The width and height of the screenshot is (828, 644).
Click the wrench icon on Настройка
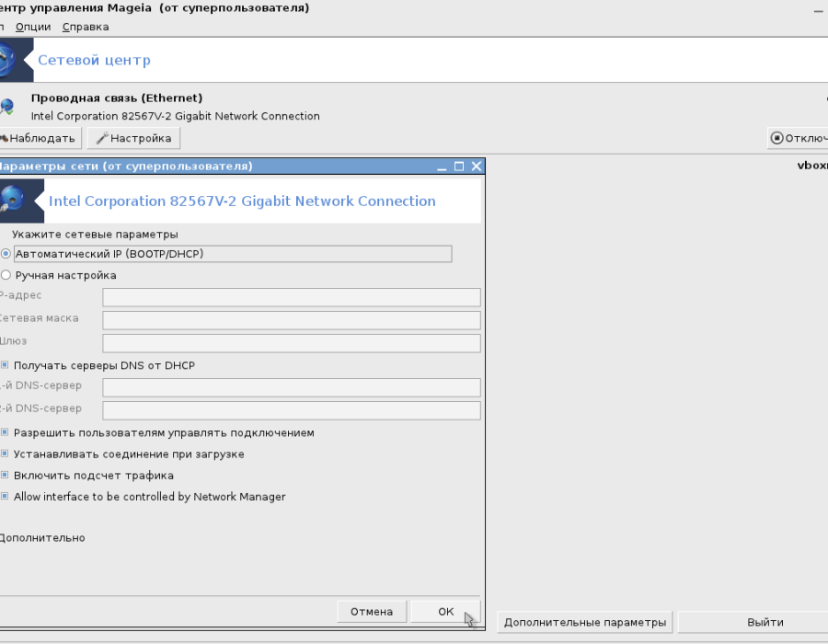(102, 138)
